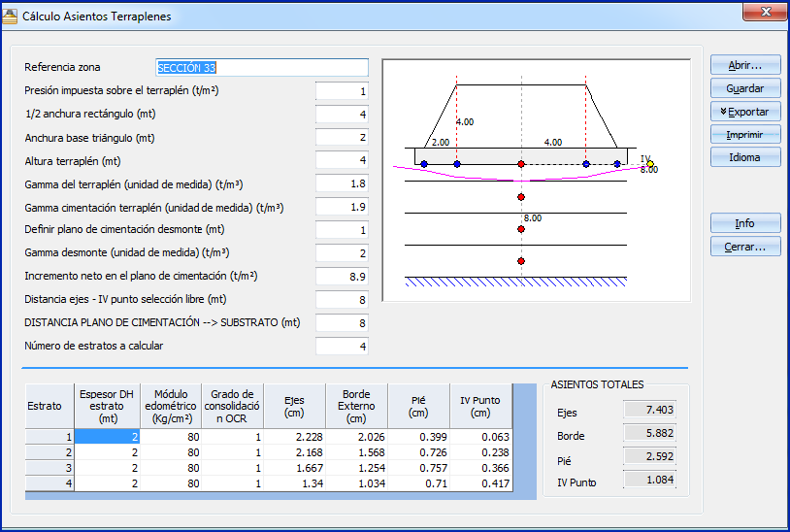Select Espesor DH cell of estrato 1
The height and width of the screenshot is (532, 790).
(107, 437)
